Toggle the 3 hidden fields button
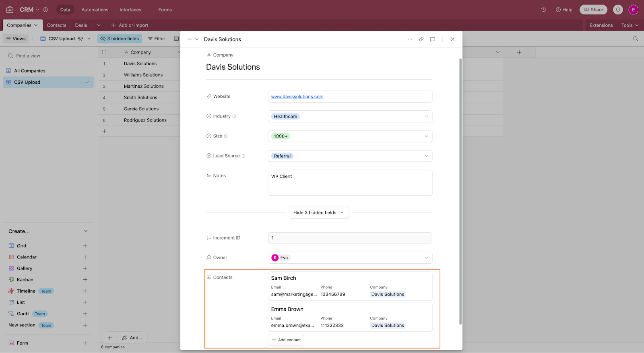Image resolution: width=644 pixels, height=353 pixels. [120, 39]
